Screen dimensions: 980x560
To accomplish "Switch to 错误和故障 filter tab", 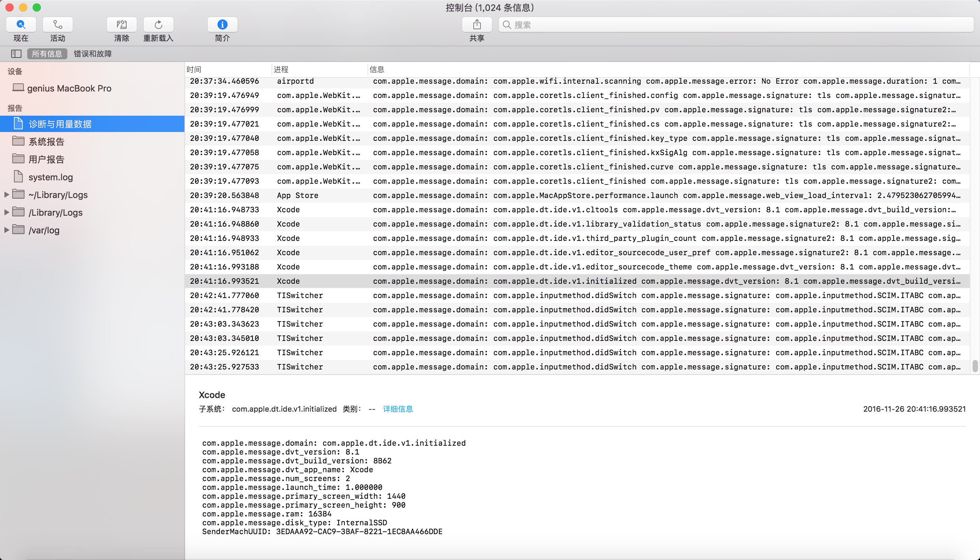I will [93, 54].
